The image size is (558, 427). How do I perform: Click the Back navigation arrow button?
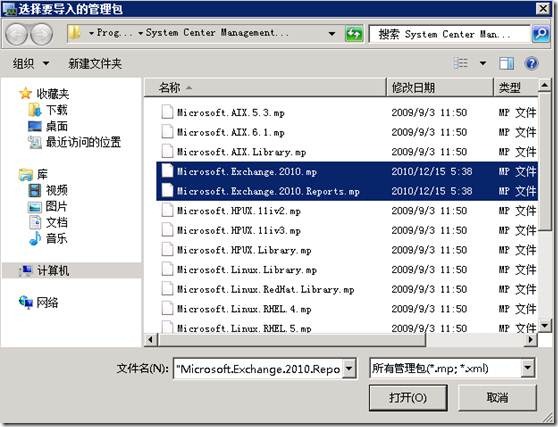(x=16, y=34)
